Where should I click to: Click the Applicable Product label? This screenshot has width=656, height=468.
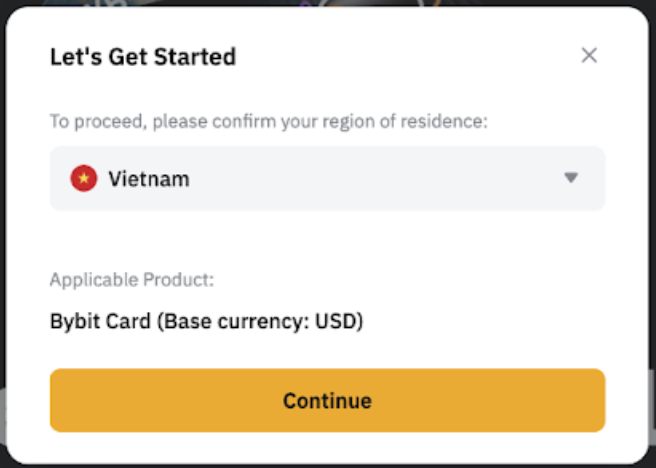[x=132, y=280]
